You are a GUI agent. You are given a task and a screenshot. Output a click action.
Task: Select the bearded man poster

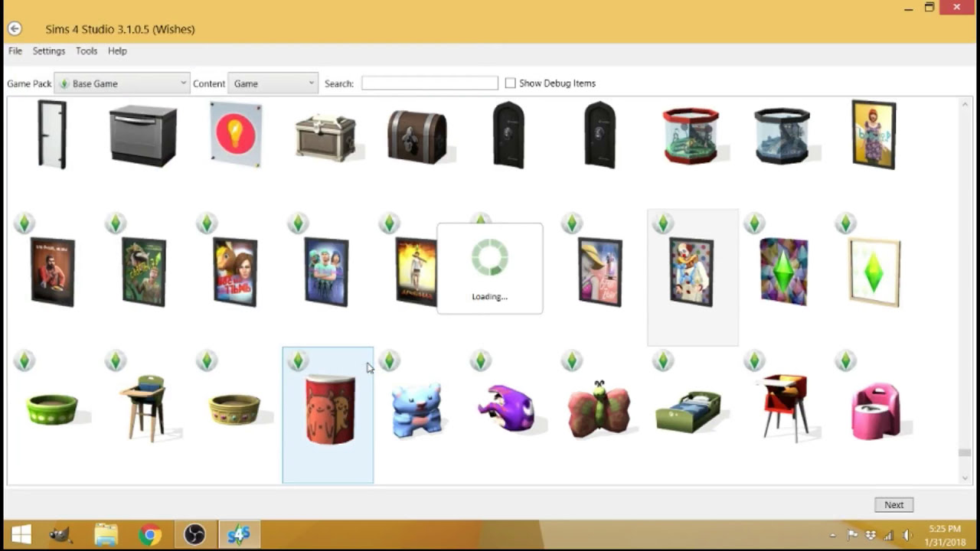pyautogui.click(x=52, y=272)
